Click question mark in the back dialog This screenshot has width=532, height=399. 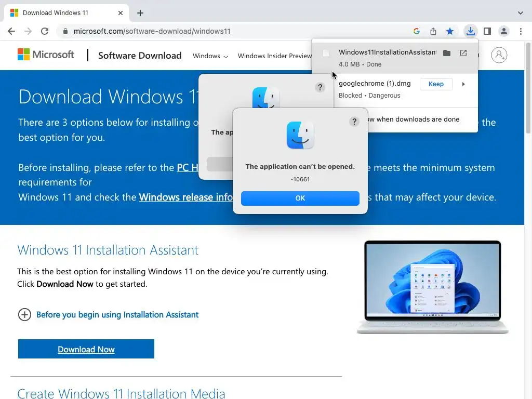pos(320,87)
